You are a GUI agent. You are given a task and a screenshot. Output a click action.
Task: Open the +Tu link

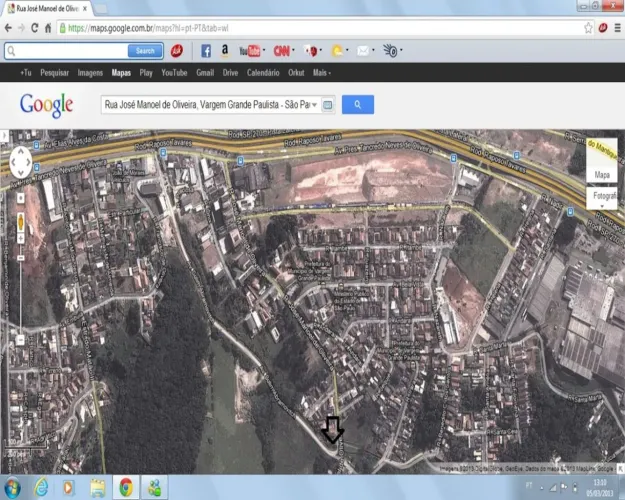click(26, 73)
